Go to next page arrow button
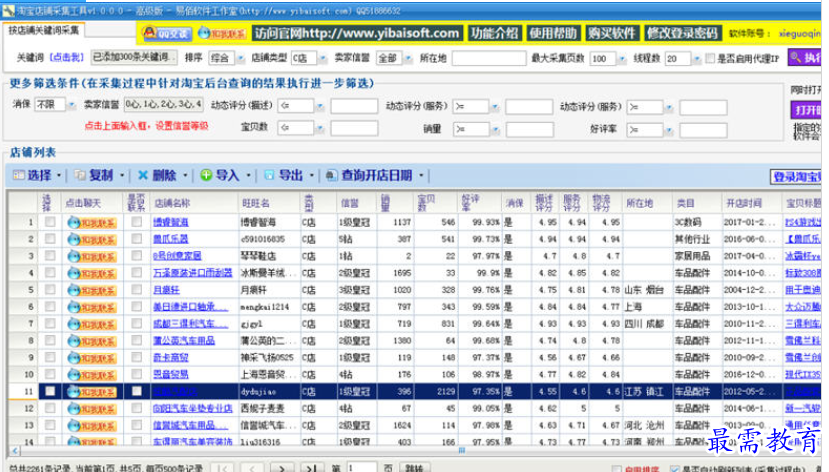829x472 pixels. coord(282,468)
